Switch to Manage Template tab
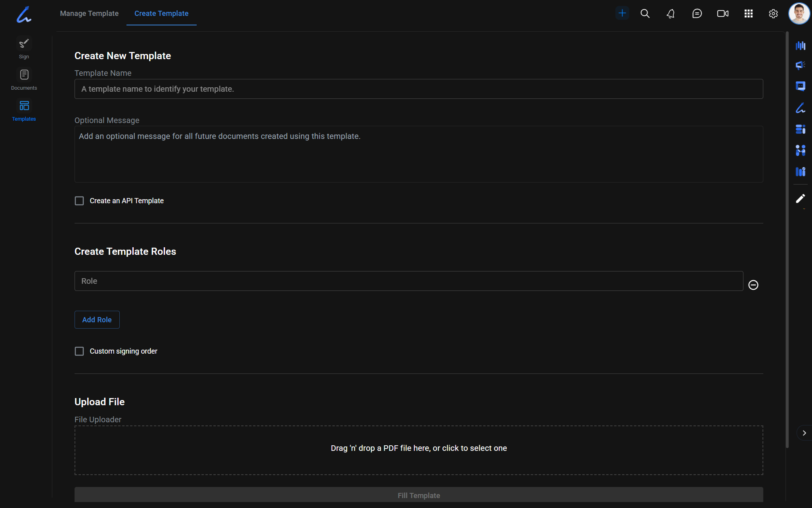 coord(89,13)
